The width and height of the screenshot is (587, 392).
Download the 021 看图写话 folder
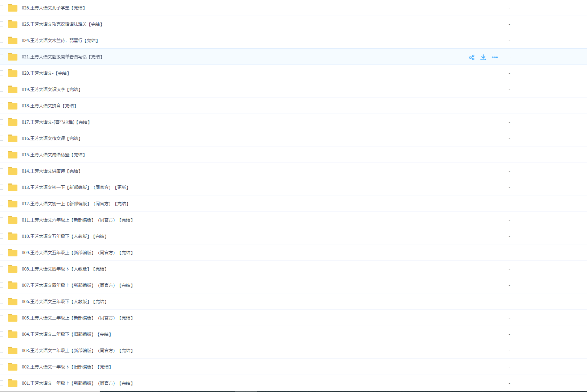click(x=483, y=57)
